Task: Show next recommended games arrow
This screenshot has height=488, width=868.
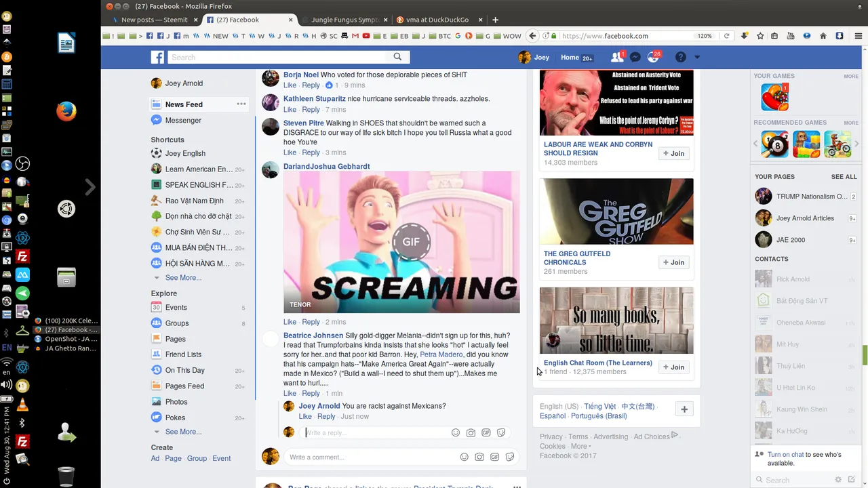Action: pyautogui.click(x=856, y=144)
